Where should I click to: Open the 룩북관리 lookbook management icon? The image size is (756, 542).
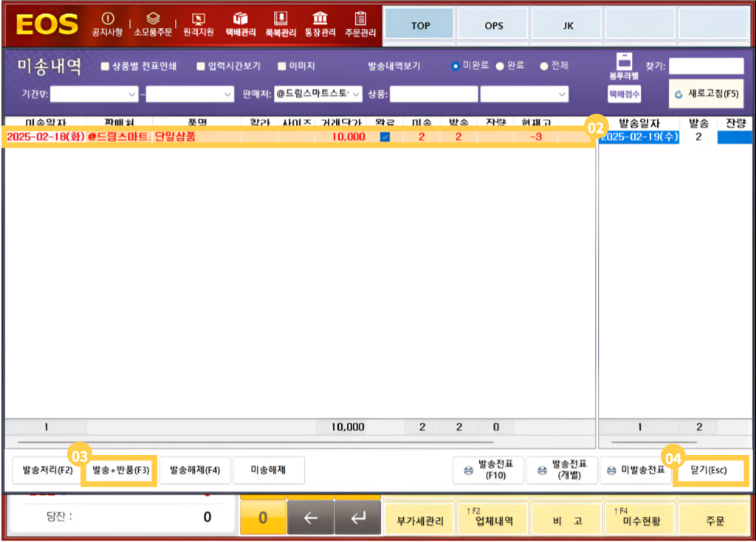(281, 24)
